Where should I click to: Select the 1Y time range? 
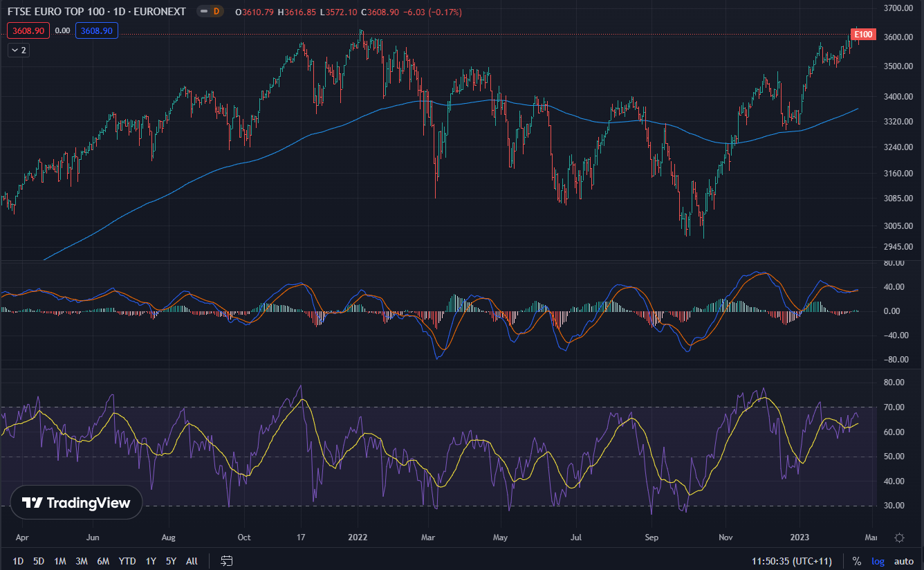pyautogui.click(x=151, y=561)
